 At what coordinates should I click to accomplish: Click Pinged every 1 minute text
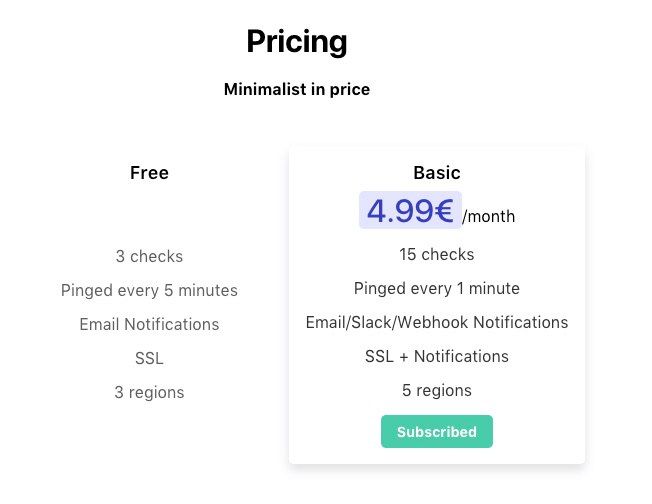[437, 289]
